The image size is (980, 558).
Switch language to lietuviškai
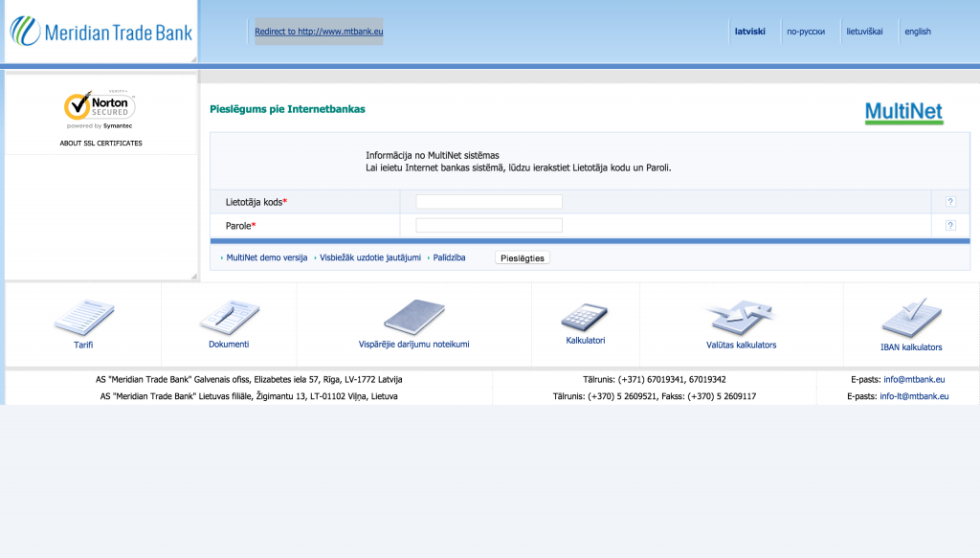coord(864,32)
